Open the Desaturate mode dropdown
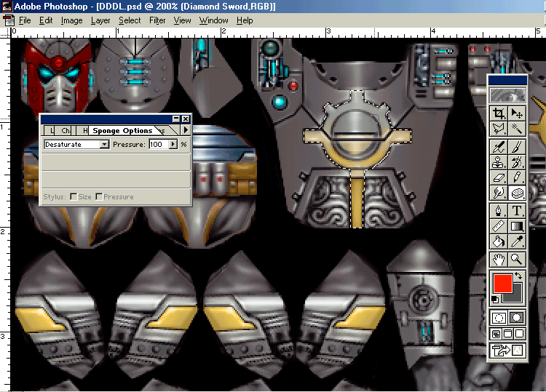 click(104, 145)
